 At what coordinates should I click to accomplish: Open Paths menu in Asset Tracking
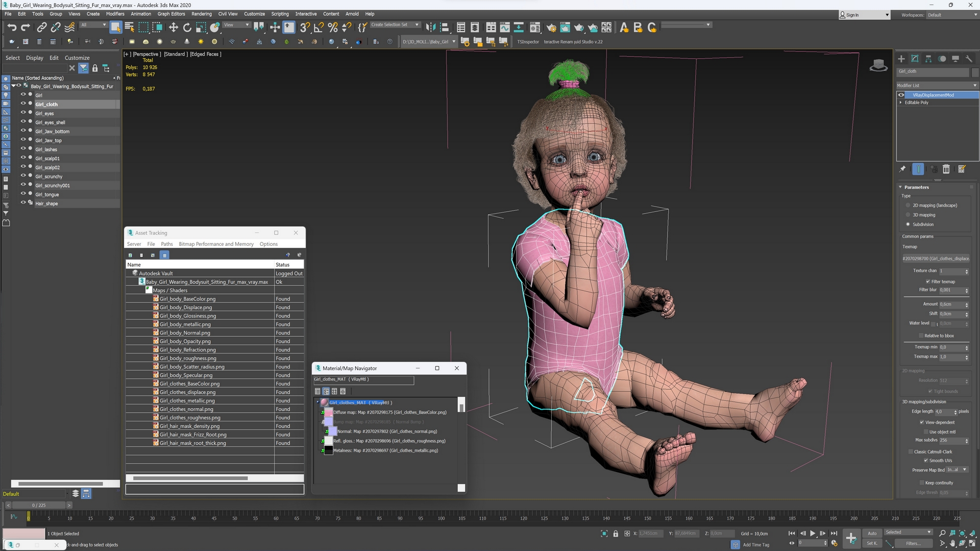(167, 244)
